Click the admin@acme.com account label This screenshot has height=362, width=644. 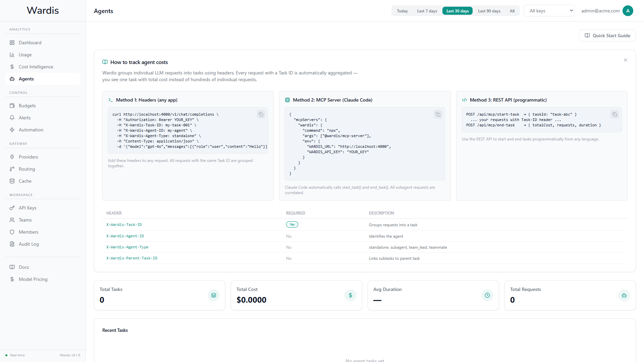(x=600, y=11)
